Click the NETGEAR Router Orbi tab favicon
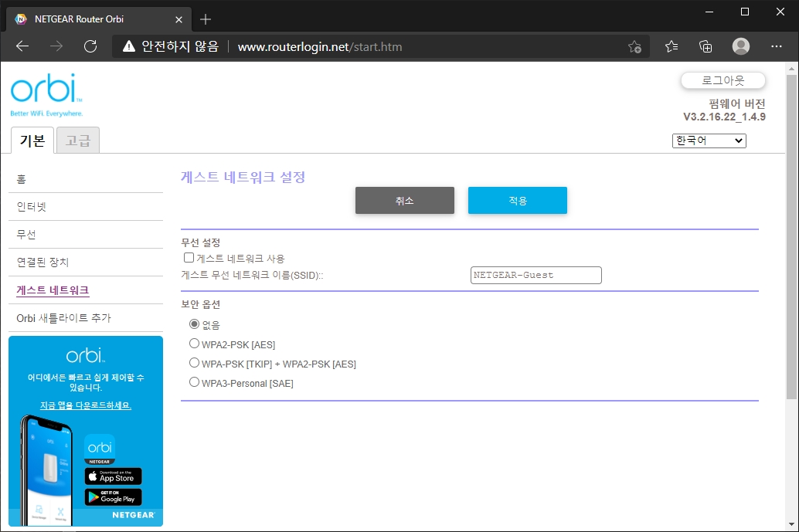Image resolution: width=799 pixels, height=532 pixels. point(21,19)
